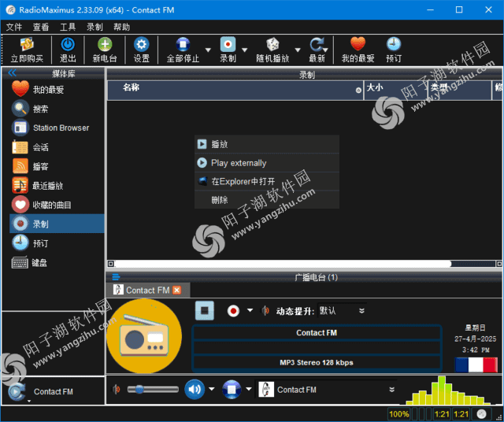This screenshot has height=422, width=504.
Task: Click the Random Play (随机播放) dice icon
Action: tap(272, 50)
